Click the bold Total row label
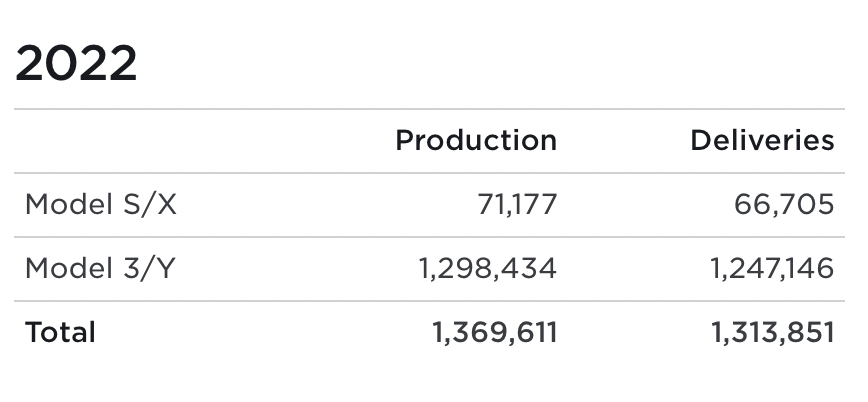868x402 pixels. click(x=60, y=332)
